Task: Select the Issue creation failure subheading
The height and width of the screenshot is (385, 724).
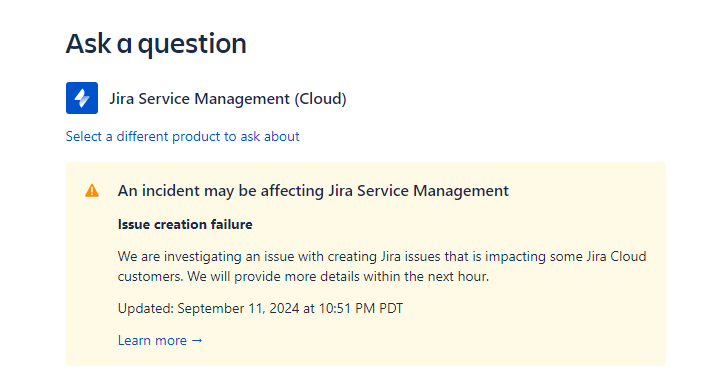Action: click(185, 224)
